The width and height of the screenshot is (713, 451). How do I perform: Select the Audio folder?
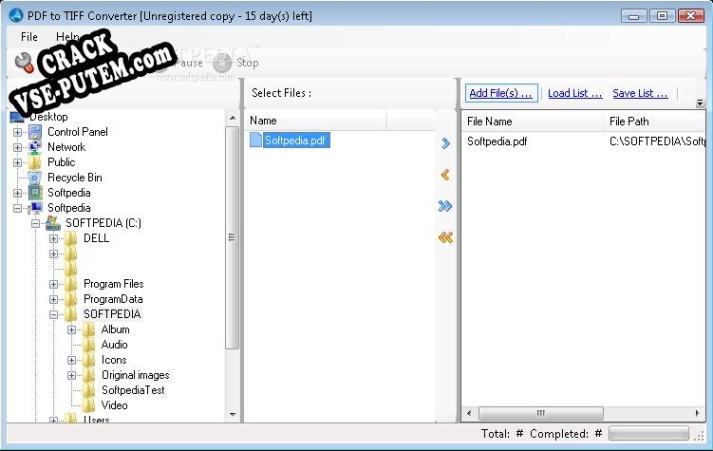114,345
